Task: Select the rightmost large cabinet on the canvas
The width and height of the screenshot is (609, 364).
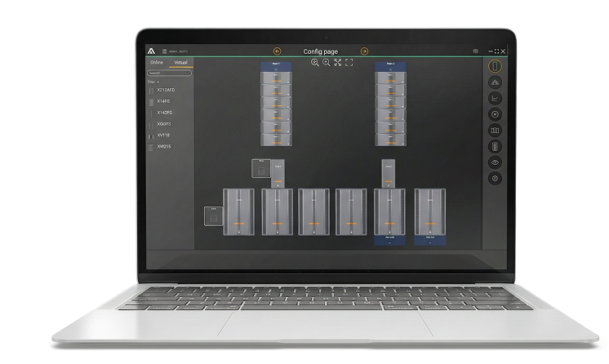Action: coord(430,212)
